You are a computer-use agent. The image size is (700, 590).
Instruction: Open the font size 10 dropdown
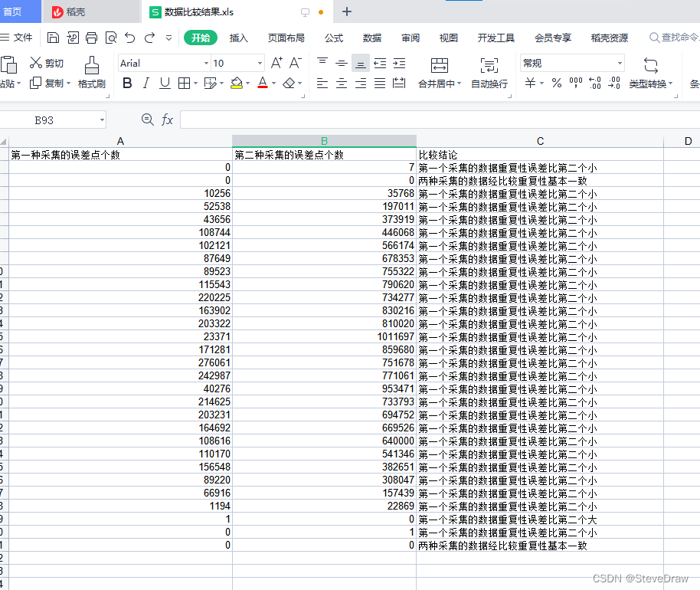click(x=260, y=64)
